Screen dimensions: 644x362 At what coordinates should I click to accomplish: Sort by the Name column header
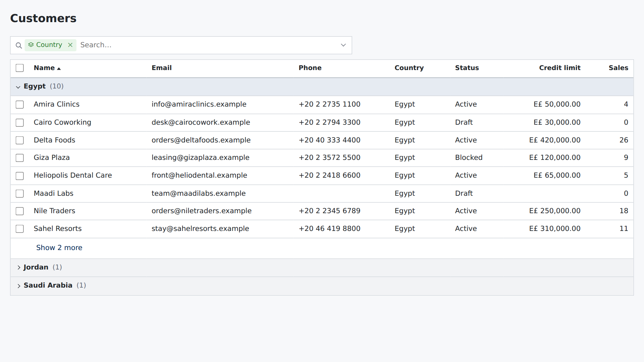click(x=44, y=68)
